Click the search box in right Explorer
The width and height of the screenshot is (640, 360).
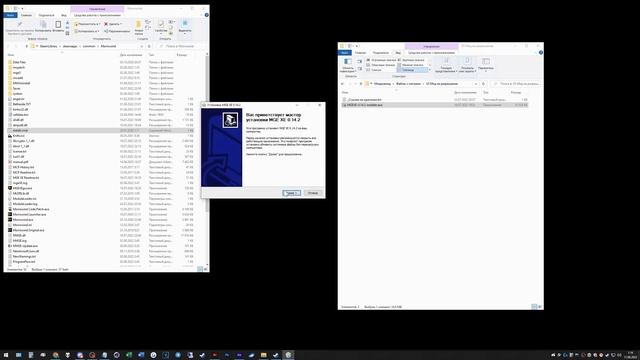click(x=515, y=84)
